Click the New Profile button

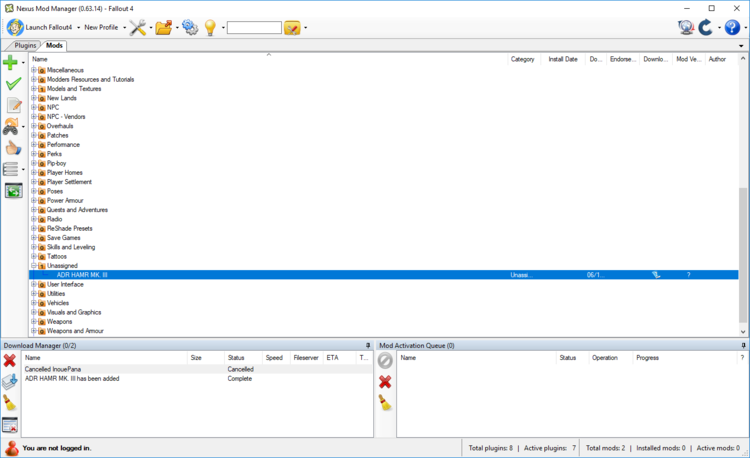(101, 27)
